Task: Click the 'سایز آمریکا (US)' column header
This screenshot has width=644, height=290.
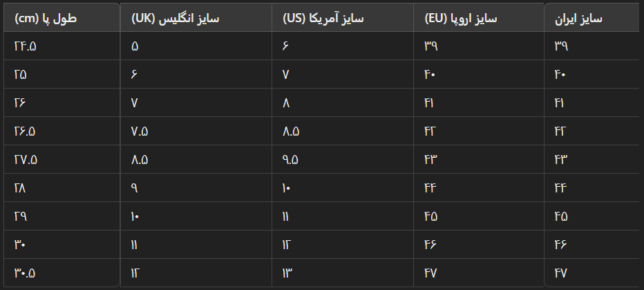Action: tap(343, 18)
